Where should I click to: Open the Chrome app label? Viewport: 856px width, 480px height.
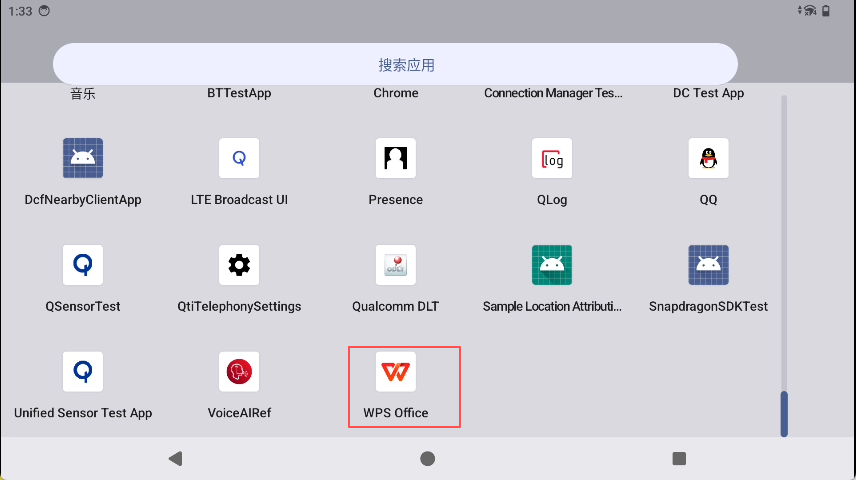pyautogui.click(x=396, y=93)
